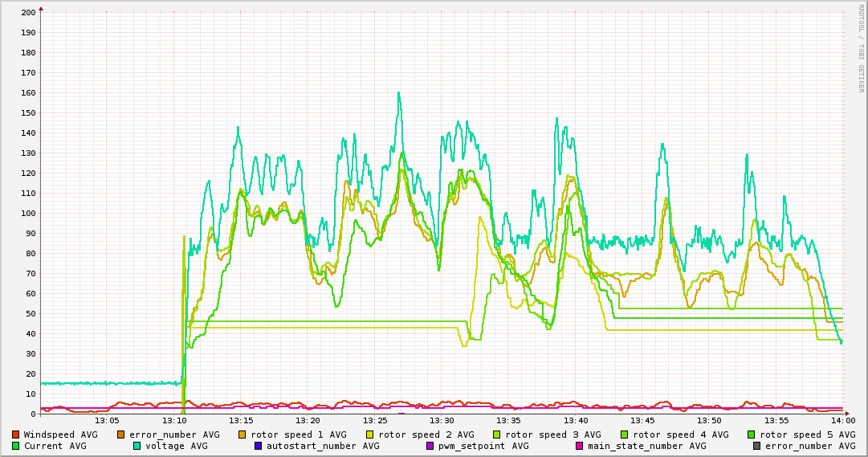
Task: Click the 0 value on the y-axis
Action: pos(33,414)
